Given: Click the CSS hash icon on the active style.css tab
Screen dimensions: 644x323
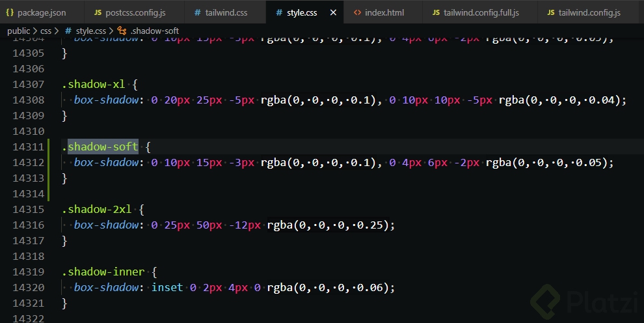Looking at the screenshot, I should point(279,12).
